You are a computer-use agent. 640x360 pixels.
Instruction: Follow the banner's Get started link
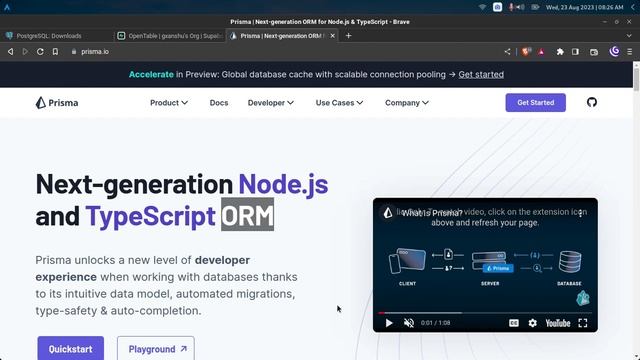tap(481, 75)
